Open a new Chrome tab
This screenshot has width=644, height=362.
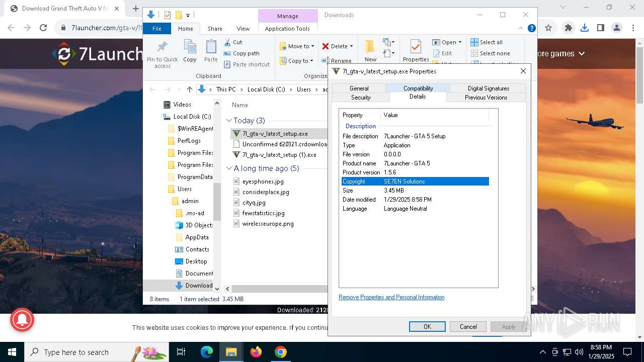pos(135,9)
